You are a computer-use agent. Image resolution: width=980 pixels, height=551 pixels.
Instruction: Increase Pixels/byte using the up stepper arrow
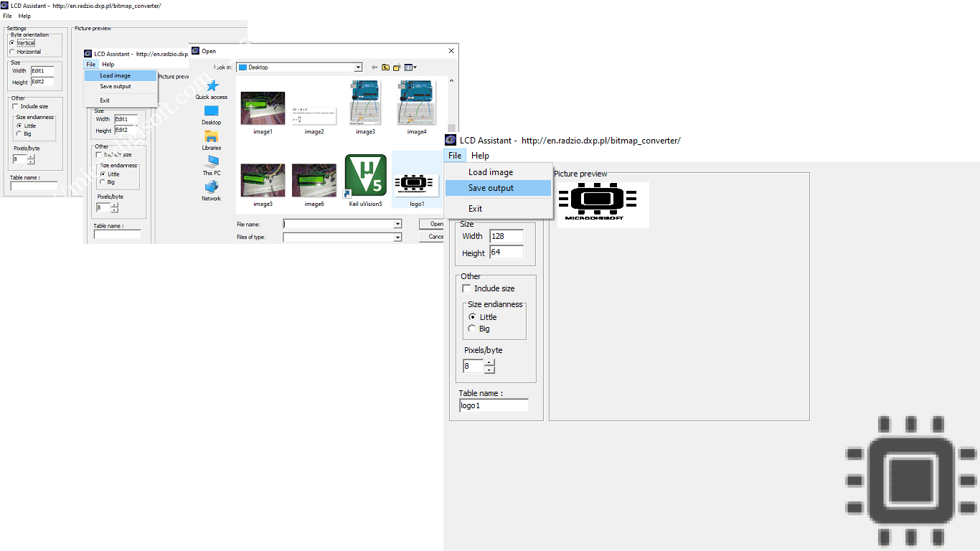coord(489,362)
